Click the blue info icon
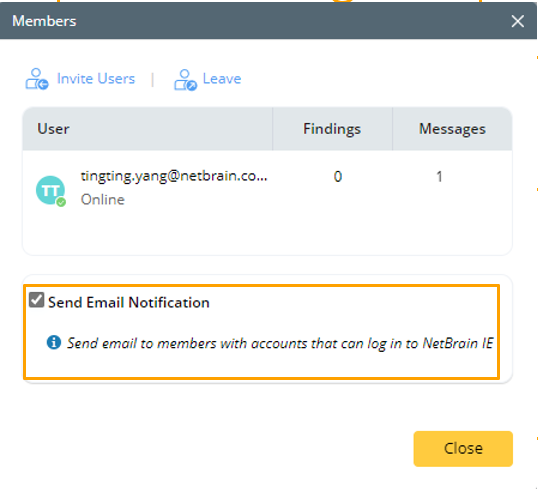The height and width of the screenshot is (489, 538). pyautogui.click(x=54, y=342)
